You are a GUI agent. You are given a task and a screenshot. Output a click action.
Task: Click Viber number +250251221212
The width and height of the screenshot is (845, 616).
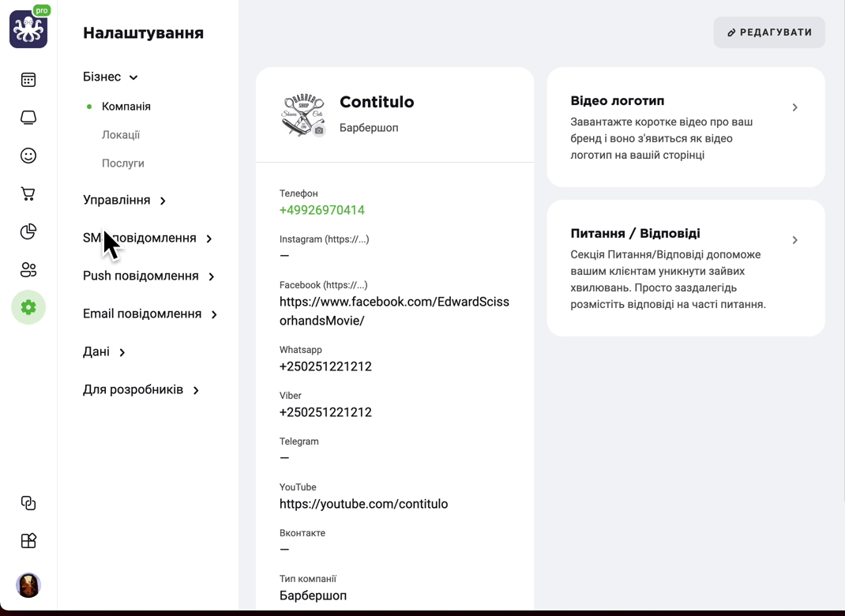click(x=325, y=412)
